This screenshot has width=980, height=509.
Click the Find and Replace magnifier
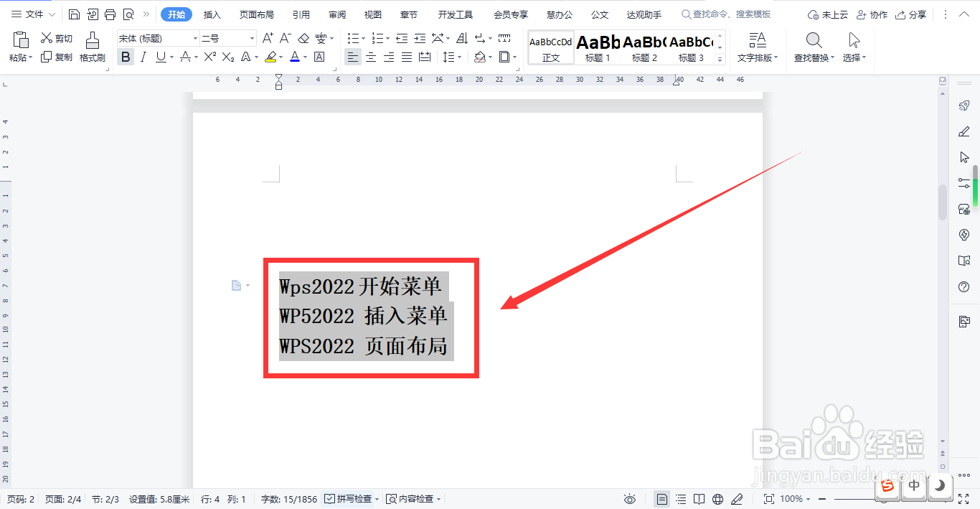pos(814,47)
